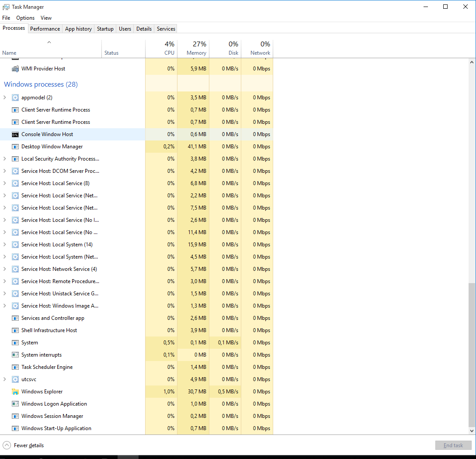Click the appmodel gear icon
The image size is (476, 459).
click(x=15, y=98)
